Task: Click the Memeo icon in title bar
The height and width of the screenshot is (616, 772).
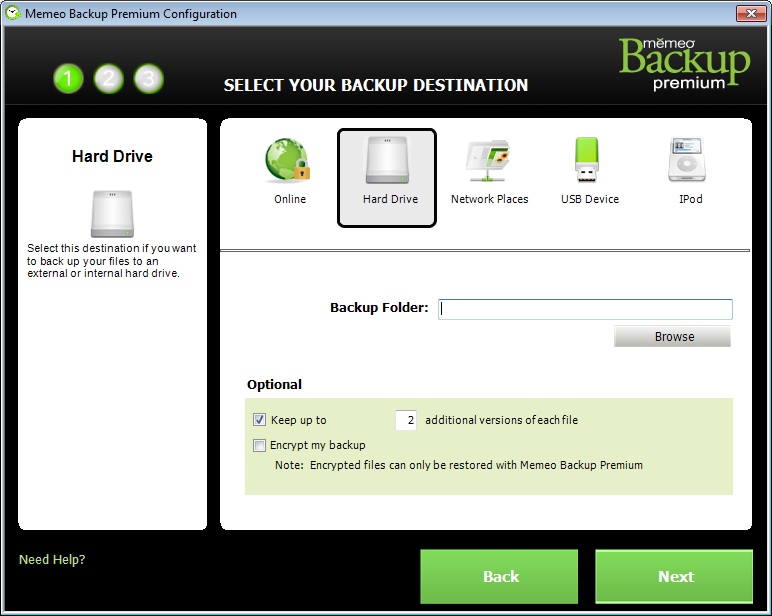Action: click(x=12, y=14)
